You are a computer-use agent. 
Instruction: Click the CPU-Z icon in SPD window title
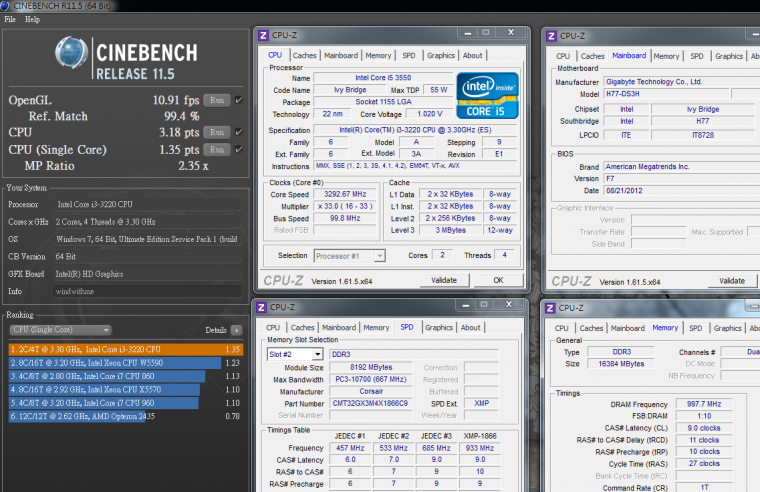pyautogui.click(x=263, y=307)
